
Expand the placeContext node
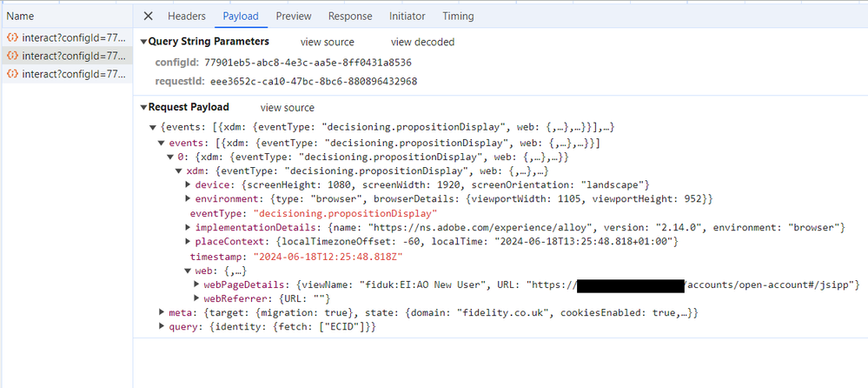point(189,242)
